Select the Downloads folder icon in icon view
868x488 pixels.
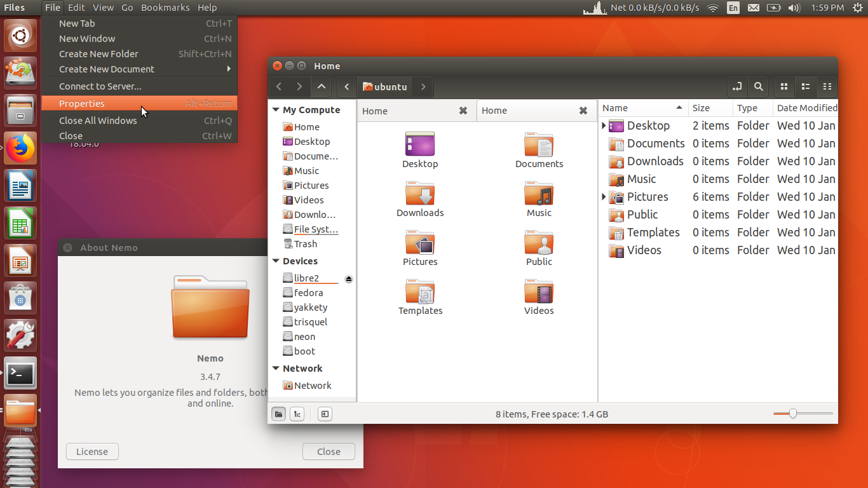click(x=420, y=200)
